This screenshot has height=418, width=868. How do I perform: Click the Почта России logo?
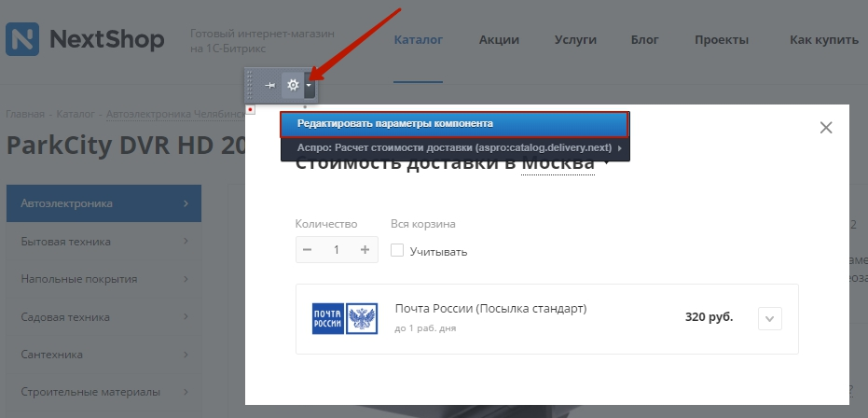(x=345, y=318)
